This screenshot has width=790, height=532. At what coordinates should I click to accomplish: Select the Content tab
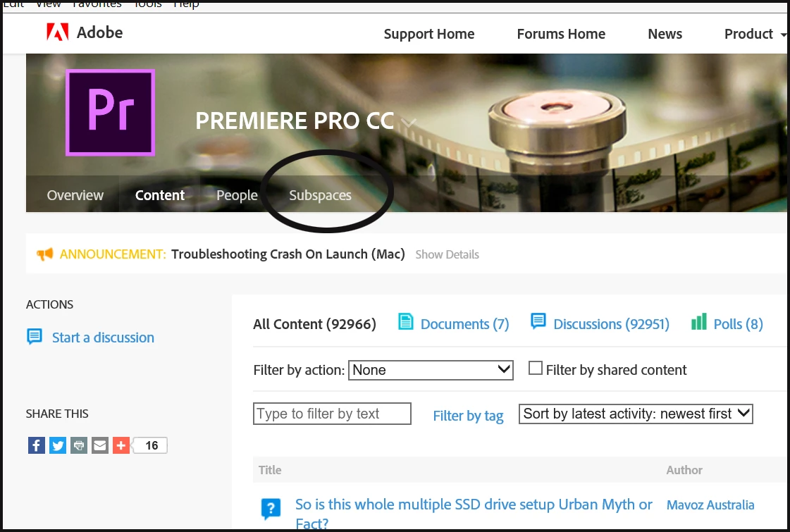[160, 195]
